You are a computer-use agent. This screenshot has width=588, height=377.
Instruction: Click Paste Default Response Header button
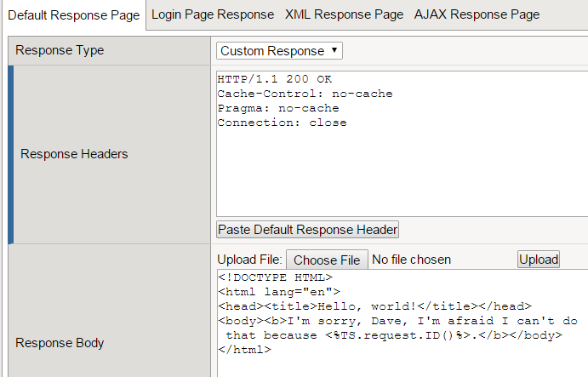point(307,230)
